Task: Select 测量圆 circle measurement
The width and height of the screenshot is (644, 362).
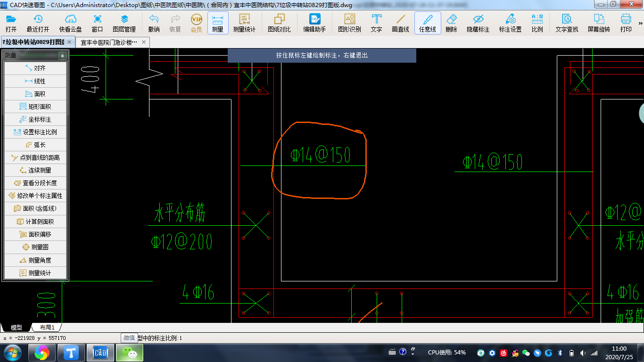Action: [35, 247]
